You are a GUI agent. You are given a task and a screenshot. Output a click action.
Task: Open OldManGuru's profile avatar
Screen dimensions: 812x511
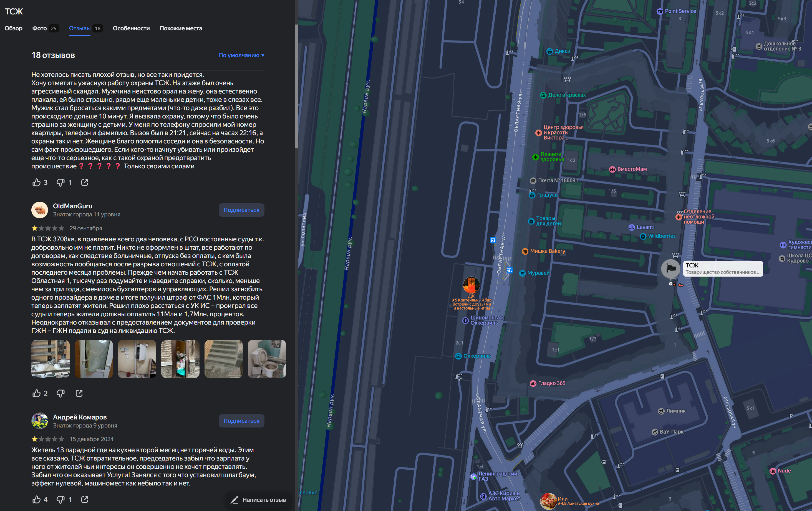pos(39,210)
